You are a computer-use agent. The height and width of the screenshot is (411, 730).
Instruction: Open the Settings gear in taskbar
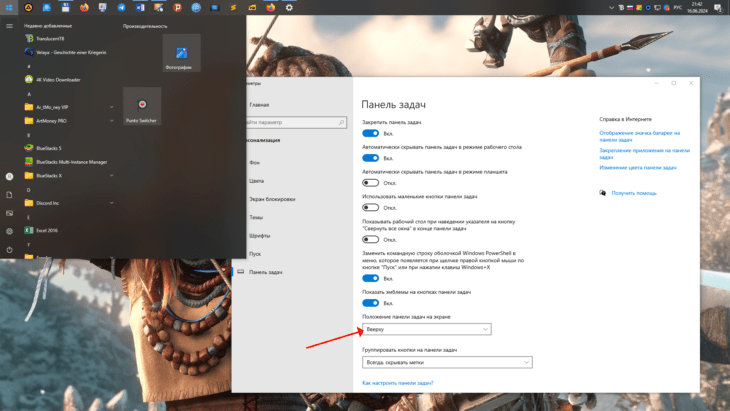coord(289,7)
